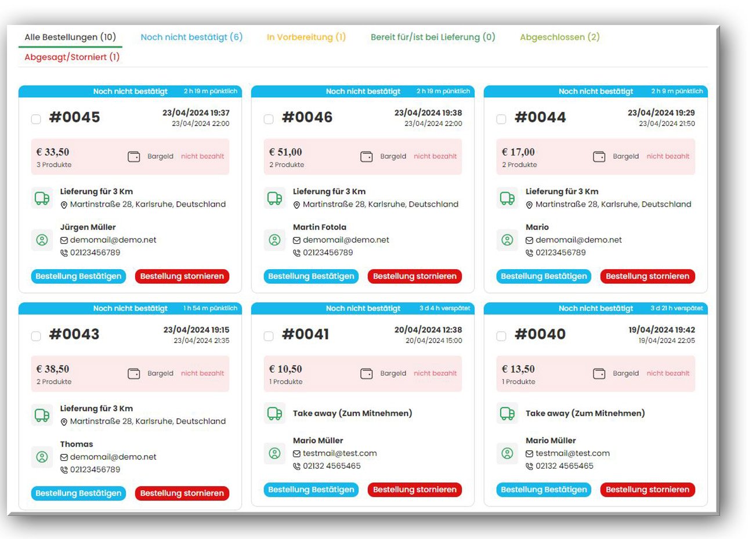Click the € 33,50 payment panel in order #0045
The image size is (756, 539).
pos(130,157)
